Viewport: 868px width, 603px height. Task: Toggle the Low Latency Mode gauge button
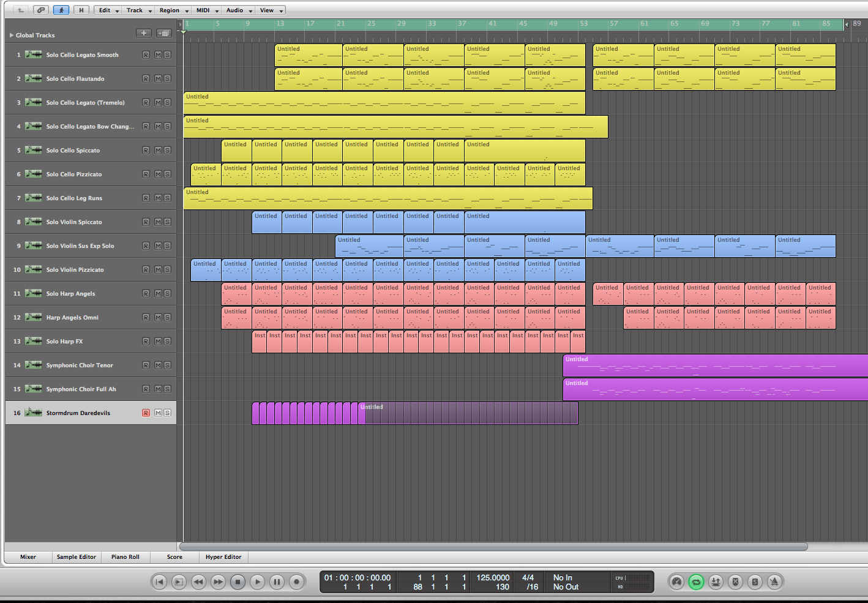click(676, 582)
